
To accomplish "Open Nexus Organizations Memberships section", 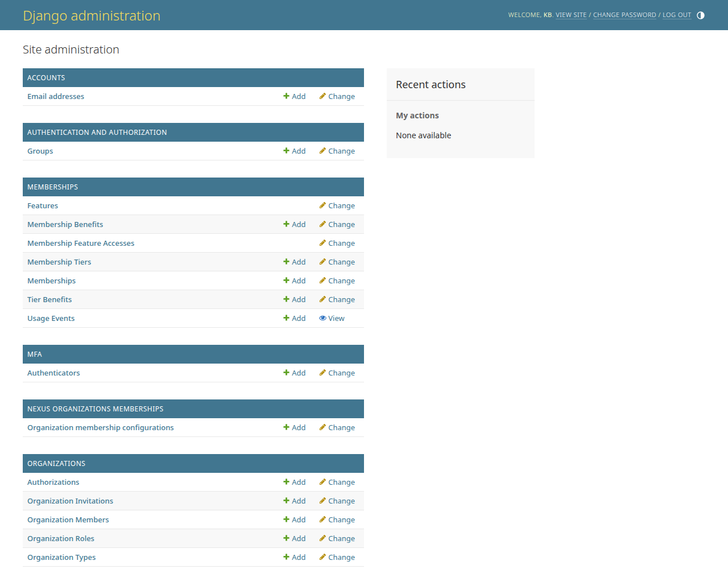I will coord(96,409).
